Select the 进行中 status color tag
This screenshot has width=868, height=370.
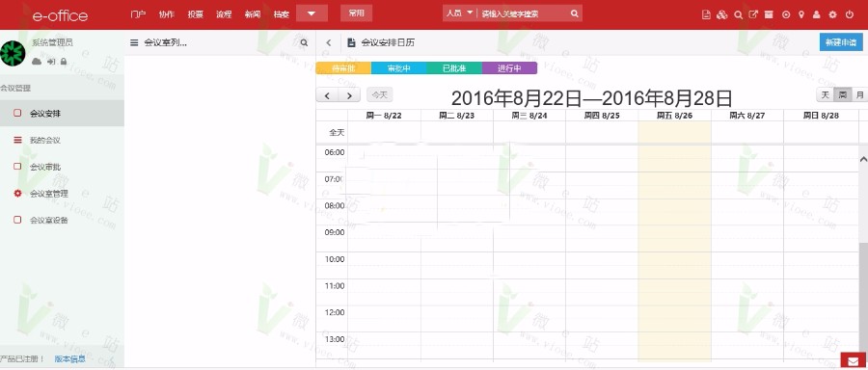(x=509, y=68)
